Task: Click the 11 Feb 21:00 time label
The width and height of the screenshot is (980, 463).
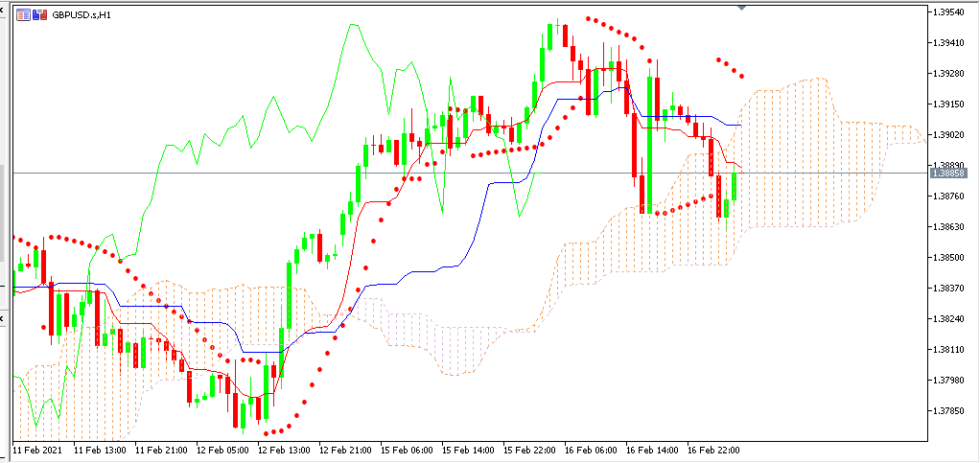Action: coord(161,451)
